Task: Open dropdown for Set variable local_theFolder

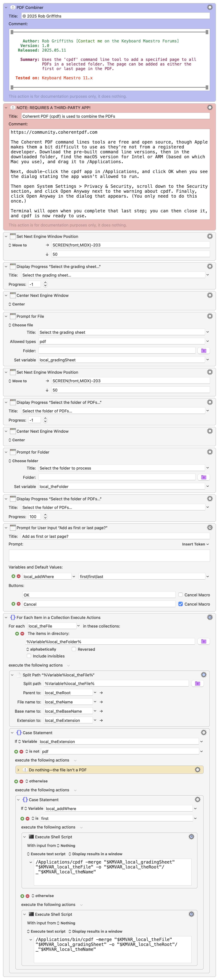Action: (208, 486)
